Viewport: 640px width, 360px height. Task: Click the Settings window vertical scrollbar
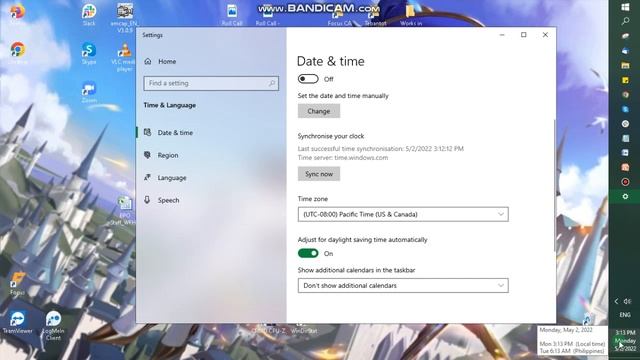tap(554, 186)
